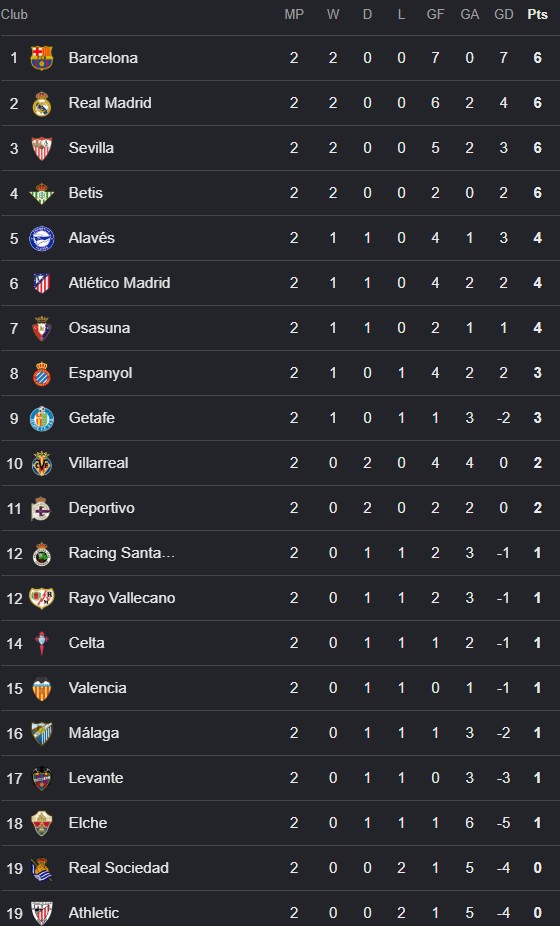Select the Atlético Madrid crest
The image size is (560, 926).
(41, 283)
